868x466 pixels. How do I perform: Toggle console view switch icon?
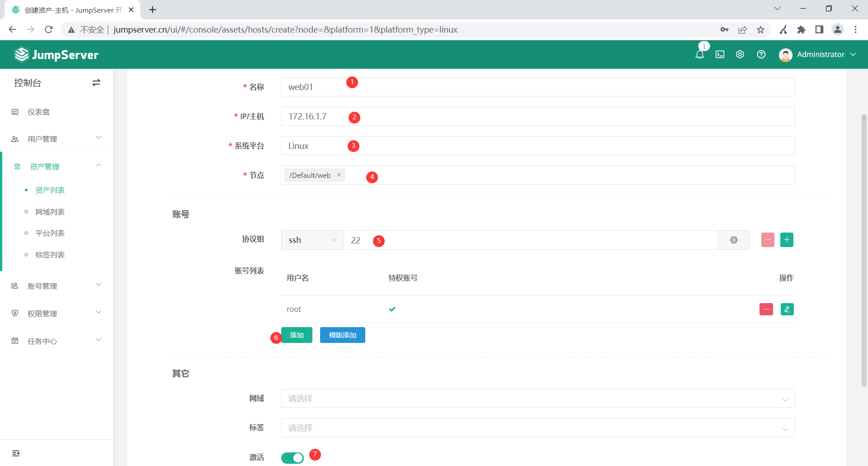pyautogui.click(x=96, y=83)
